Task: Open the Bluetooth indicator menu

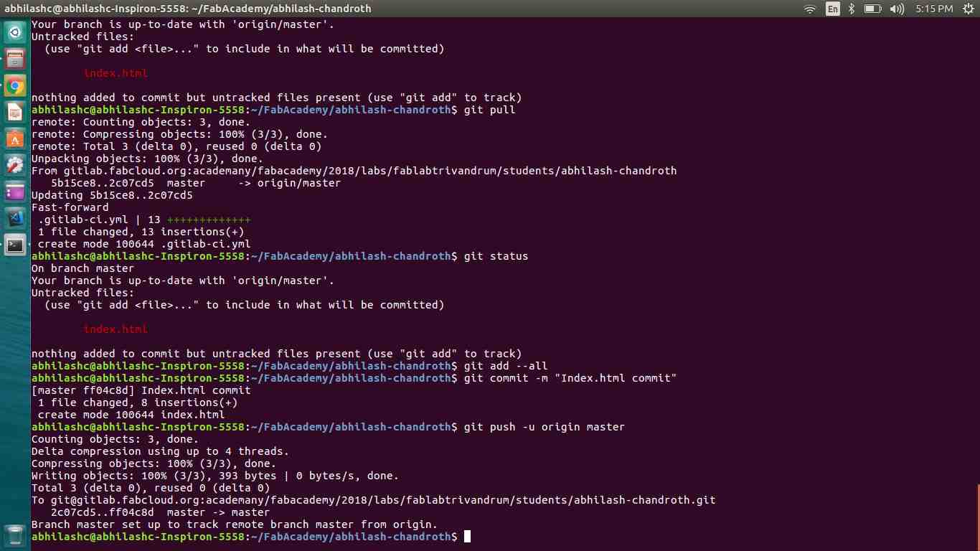Action: tap(852, 9)
